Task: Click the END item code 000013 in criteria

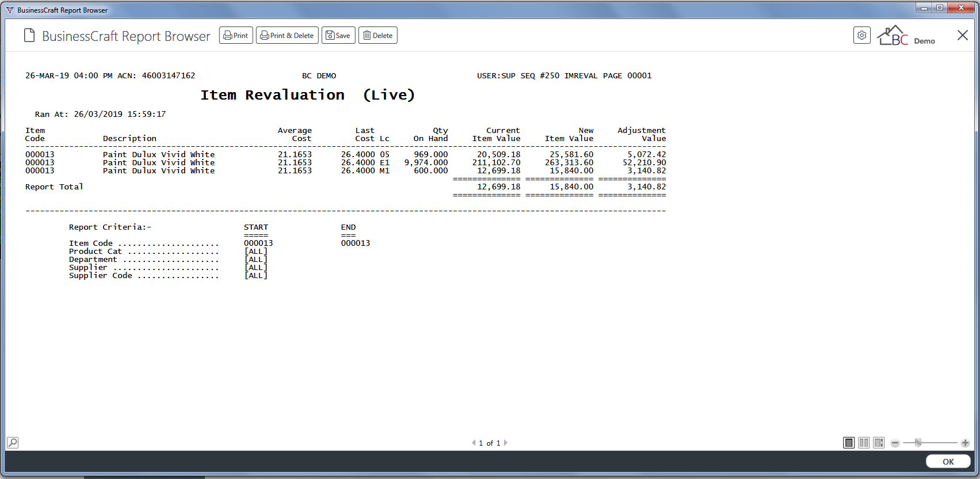Action: (x=356, y=243)
